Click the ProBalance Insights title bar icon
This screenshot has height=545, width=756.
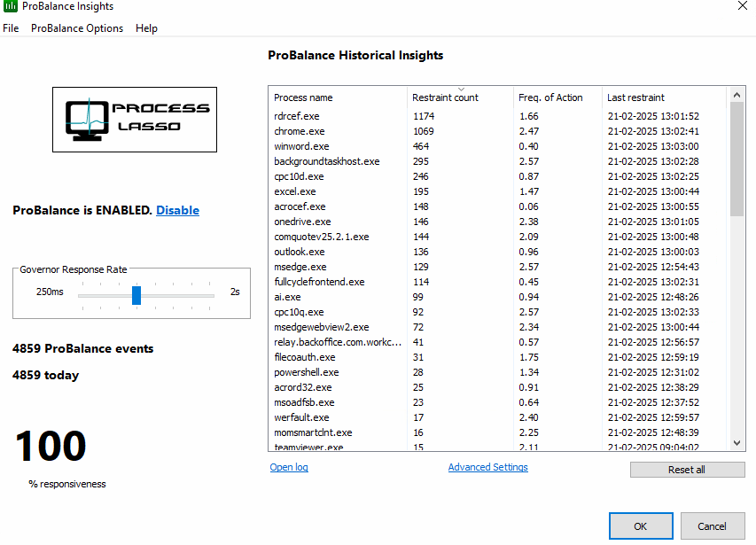[10, 6]
